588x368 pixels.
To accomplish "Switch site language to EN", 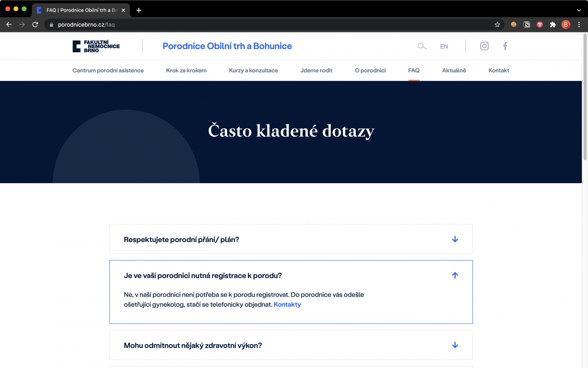I will tap(444, 47).
